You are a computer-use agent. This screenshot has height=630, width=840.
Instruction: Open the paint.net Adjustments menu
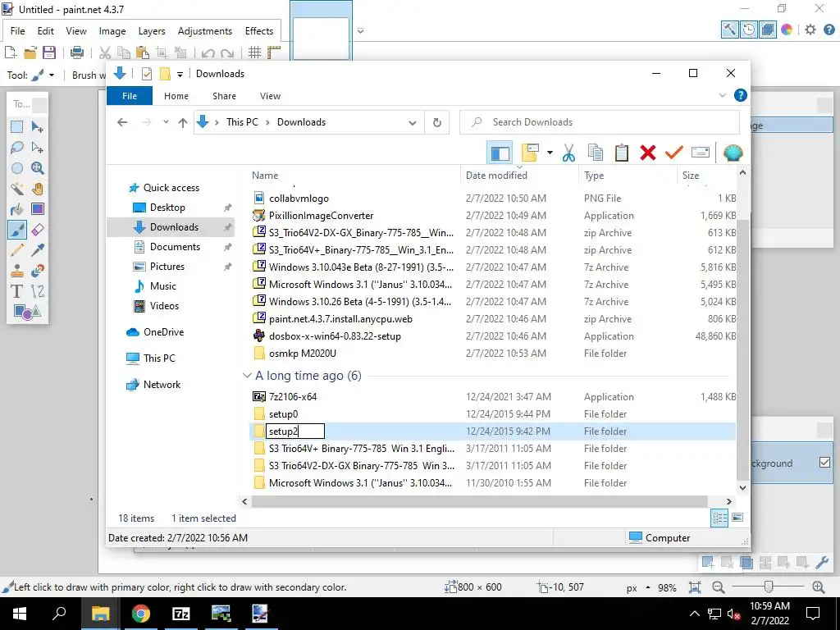[x=205, y=31]
